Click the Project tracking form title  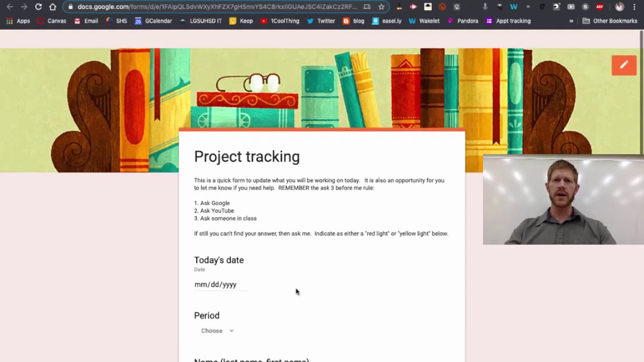tap(247, 156)
